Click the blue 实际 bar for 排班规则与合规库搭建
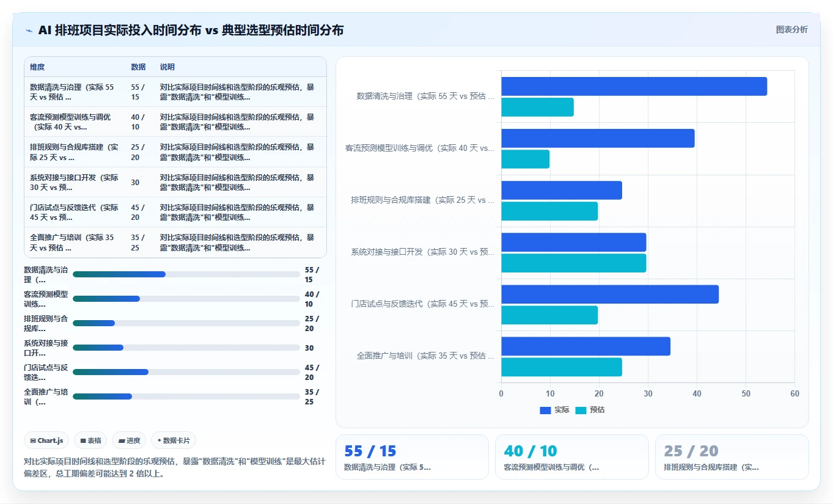The width and height of the screenshot is (833, 504). 562,191
